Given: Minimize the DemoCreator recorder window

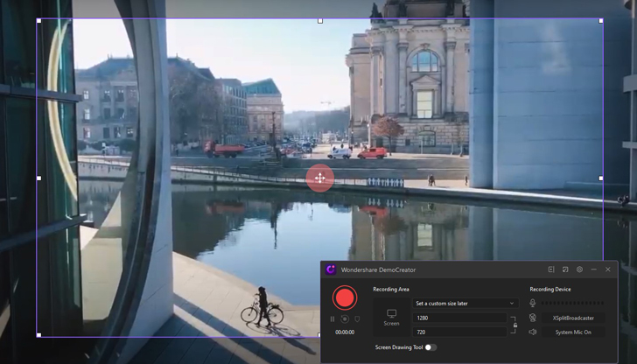Looking at the screenshot, I should pos(593,269).
